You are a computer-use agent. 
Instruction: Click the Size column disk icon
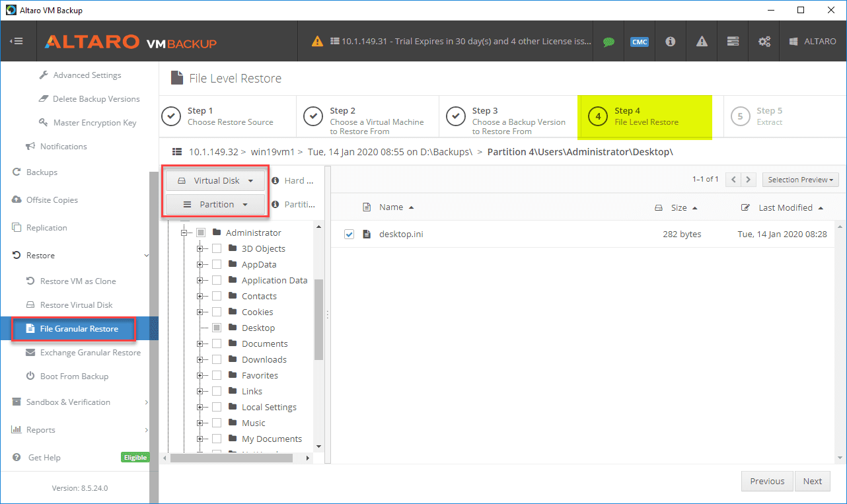point(658,208)
